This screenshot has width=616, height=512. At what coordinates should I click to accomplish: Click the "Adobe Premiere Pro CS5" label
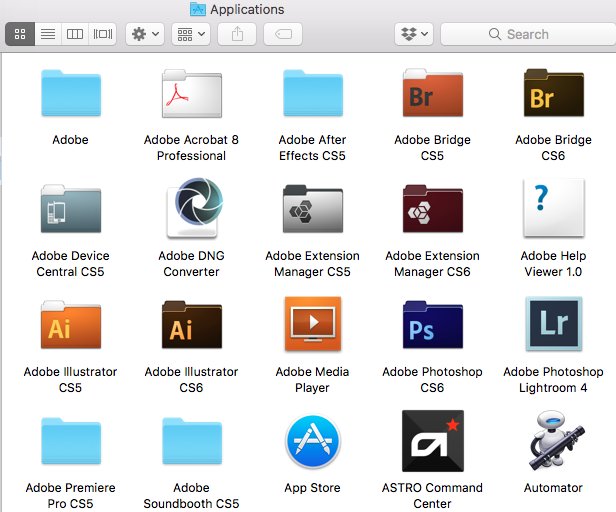[x=71, y=495]
